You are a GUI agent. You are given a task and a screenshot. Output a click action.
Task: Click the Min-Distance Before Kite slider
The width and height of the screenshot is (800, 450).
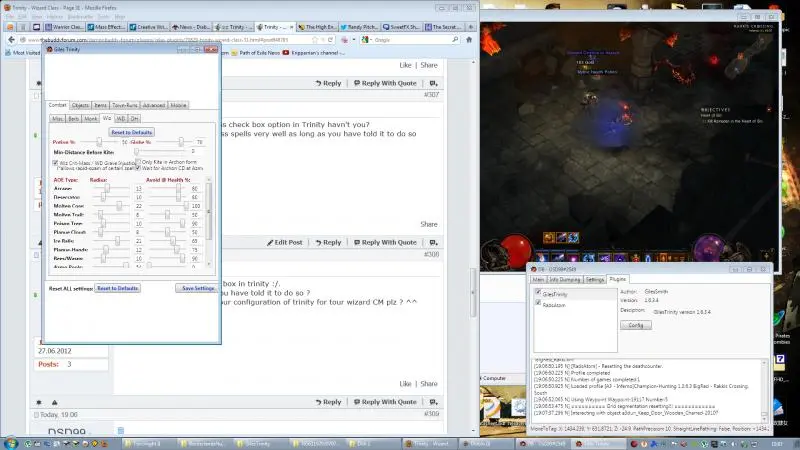pos(160,152)
